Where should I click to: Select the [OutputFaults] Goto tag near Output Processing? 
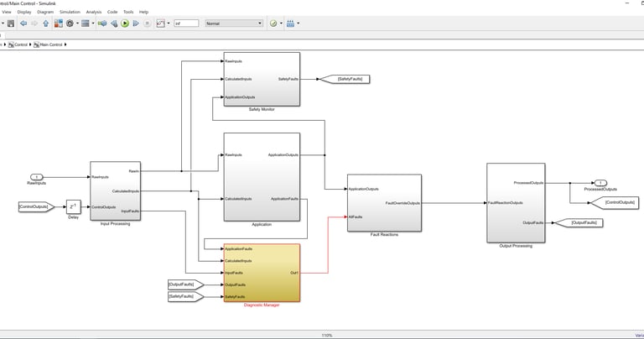click(x=579, y=222)
